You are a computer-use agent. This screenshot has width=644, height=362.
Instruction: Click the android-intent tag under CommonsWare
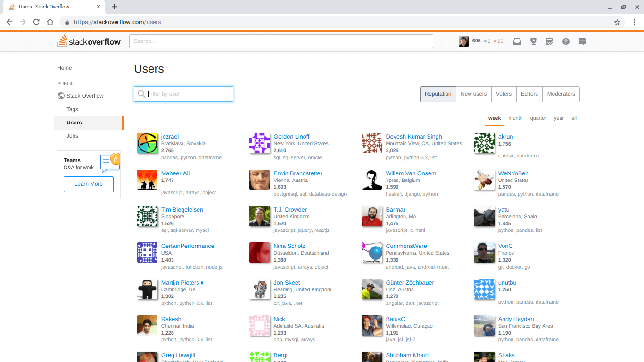pos(433,267)
